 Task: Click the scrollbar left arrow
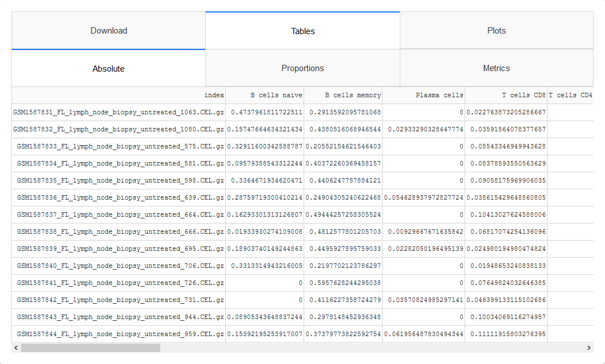coord(16,348)
